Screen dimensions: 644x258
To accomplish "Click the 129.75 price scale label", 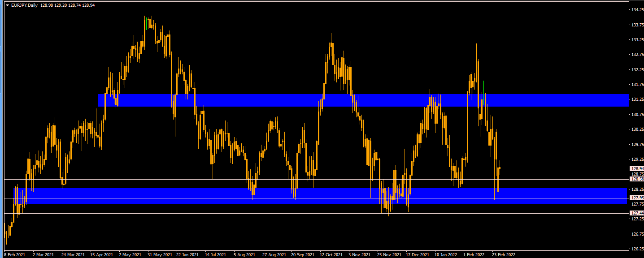I will (x=637, y=145).
